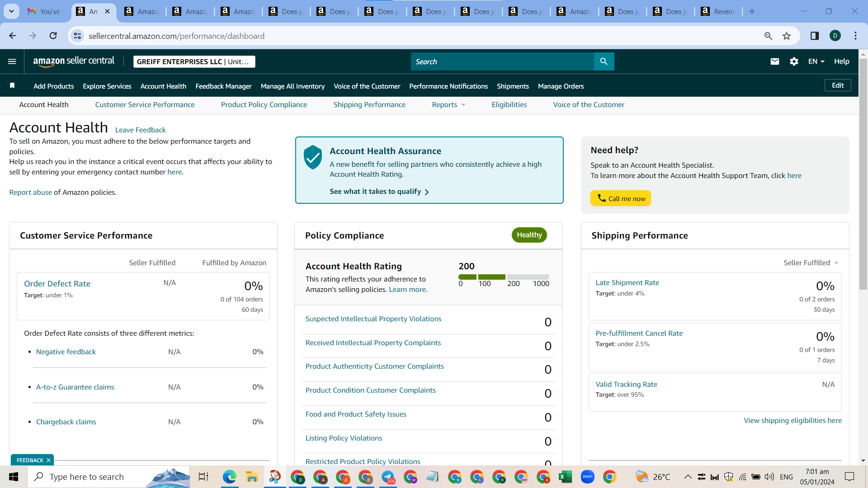This screenshot has height=488, width=868.
Task: Open Manage Orders in the nav bar
Action: point(561,86)
